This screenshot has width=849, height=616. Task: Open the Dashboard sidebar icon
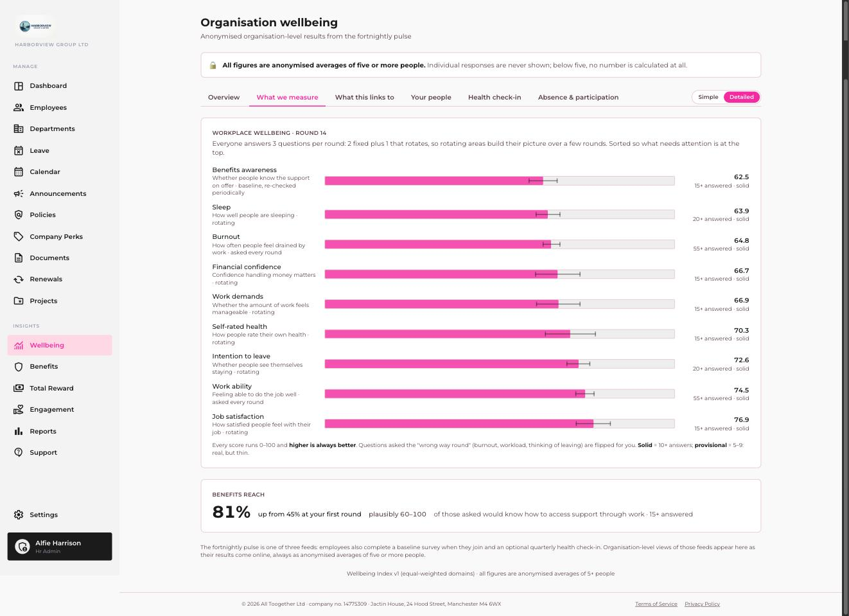(x=19, y=86)
